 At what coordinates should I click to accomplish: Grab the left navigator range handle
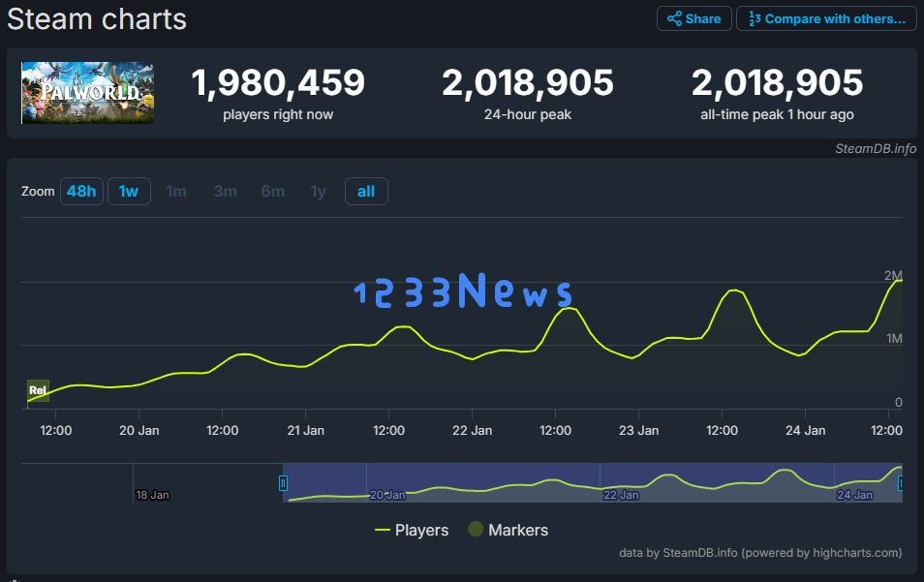coord(283,483)
